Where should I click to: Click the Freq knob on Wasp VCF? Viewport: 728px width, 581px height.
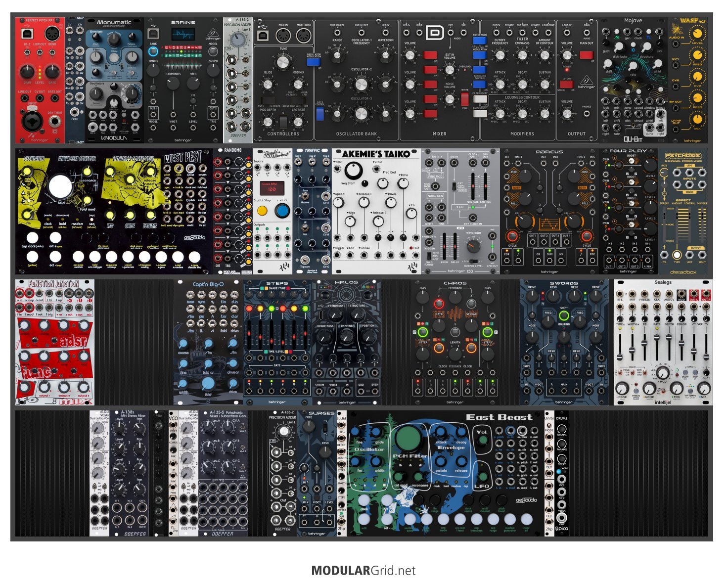[697, 55]
